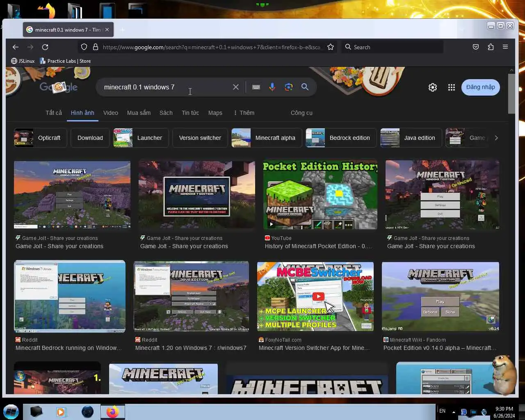Viewport: 525px width, 420px height.
Task: Open the Sách tab
Action: click(166, 113)
